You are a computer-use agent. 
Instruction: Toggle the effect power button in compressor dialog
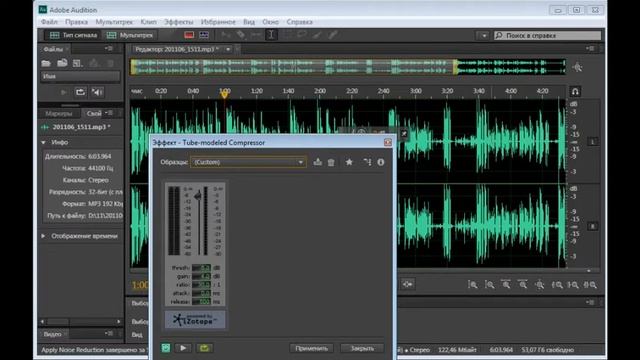[166, 348]
